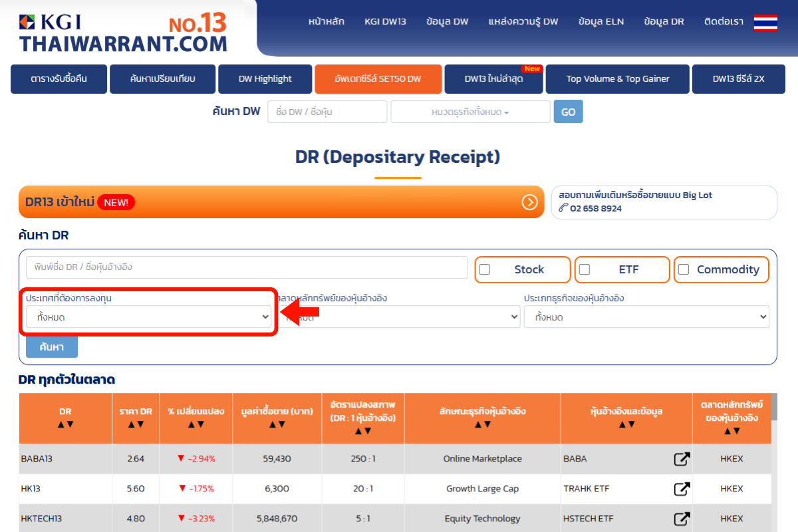Check the Commodity filter checkbox
The image size is (798, 532).
click(684, 269)
